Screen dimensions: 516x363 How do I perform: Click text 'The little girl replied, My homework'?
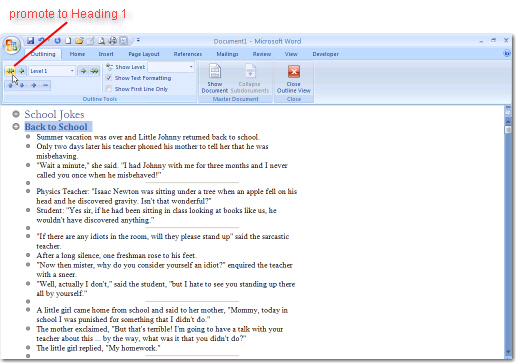[x=98, y=348]
